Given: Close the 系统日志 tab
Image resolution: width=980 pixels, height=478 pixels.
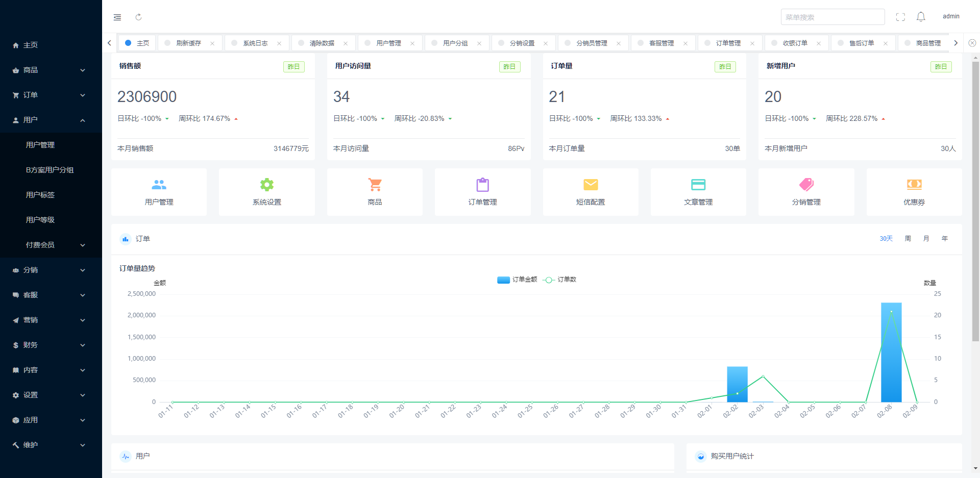Looking at the screenshot, I should pos(279,43).
